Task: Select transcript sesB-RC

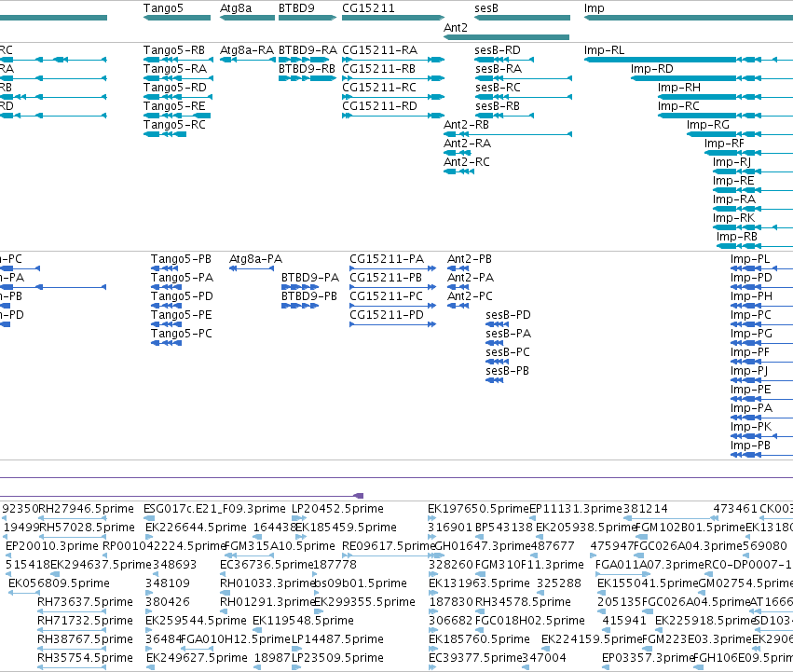Action: 524,97
